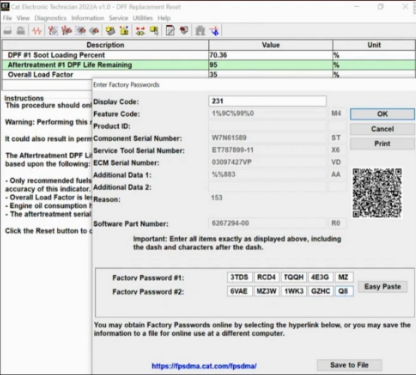The width and height of the screenshot is (416, 375).
Task: Click the M4 code beside Feature Code
Action: pyautogui.click(x=336, y=114)
